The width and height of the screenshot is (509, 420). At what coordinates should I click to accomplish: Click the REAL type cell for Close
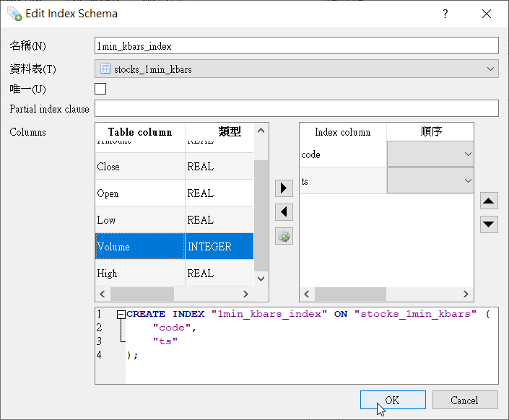pos(219,166)
